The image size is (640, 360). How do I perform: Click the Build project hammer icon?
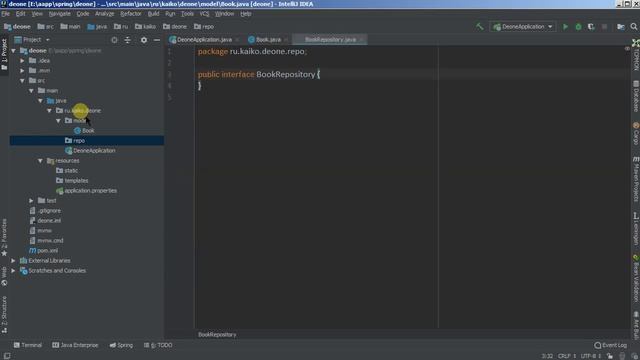coord(480,27)
